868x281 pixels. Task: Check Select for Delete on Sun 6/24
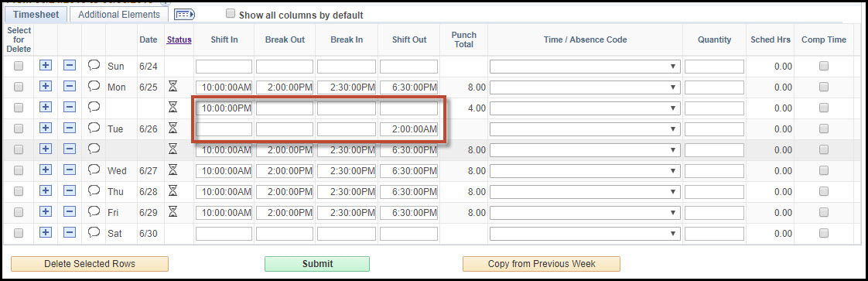(x=19, y=66)
